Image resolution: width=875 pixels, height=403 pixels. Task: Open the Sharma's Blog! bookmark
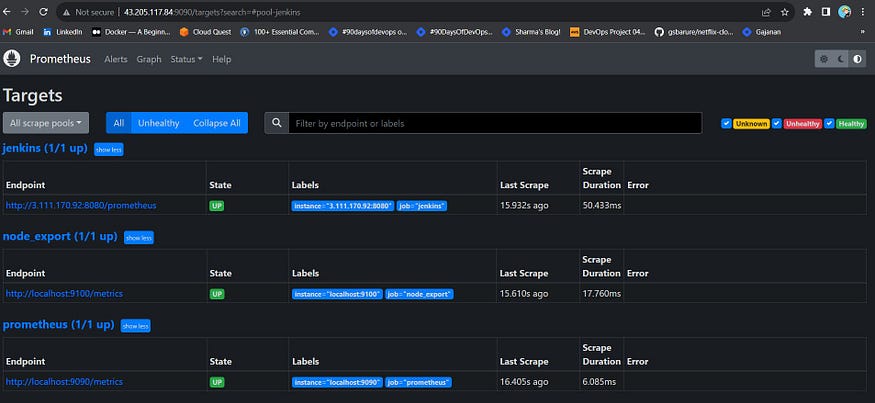(x=531, y=32)
